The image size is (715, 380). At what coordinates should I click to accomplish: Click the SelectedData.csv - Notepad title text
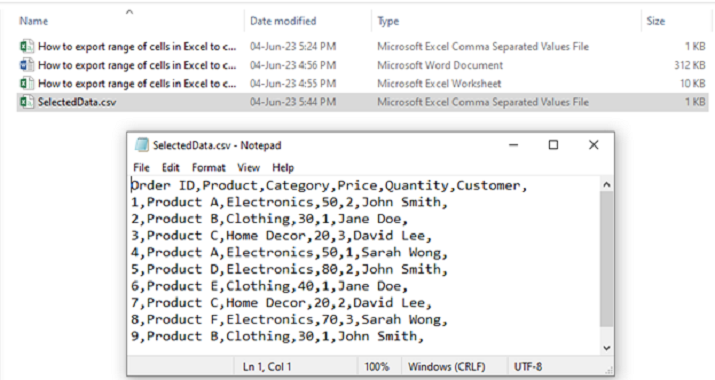217,146
